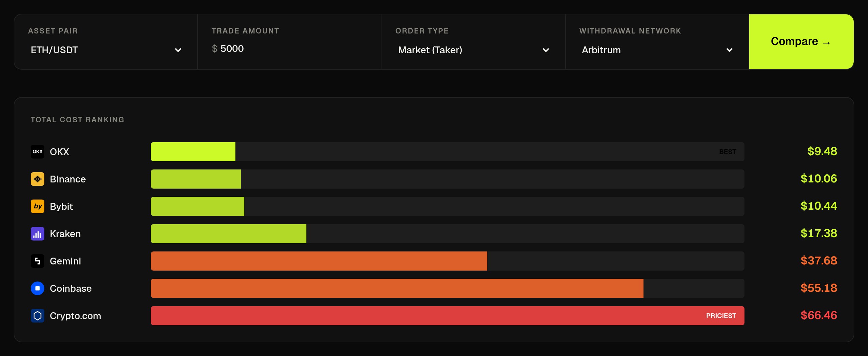The width and height of the screenshot is (868, 356).
Task: Click the $55.18 total cost value
Action: (x=819, y=288)
